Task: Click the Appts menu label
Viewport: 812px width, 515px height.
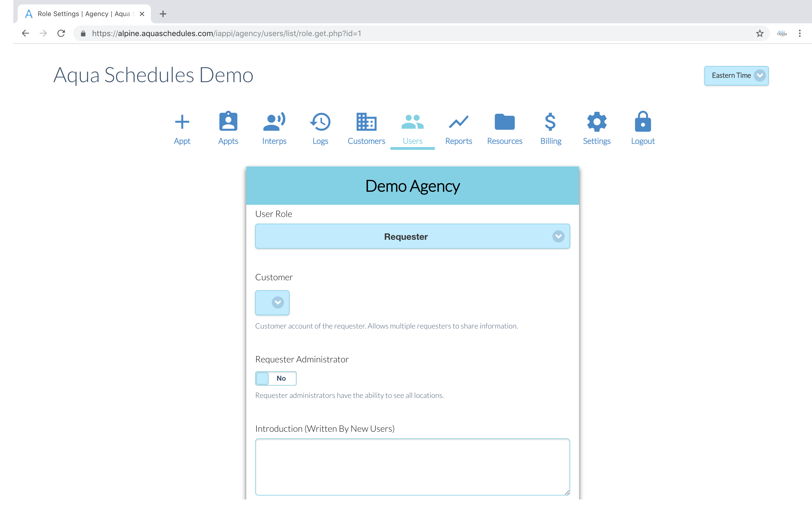Action: pos(228,141)
